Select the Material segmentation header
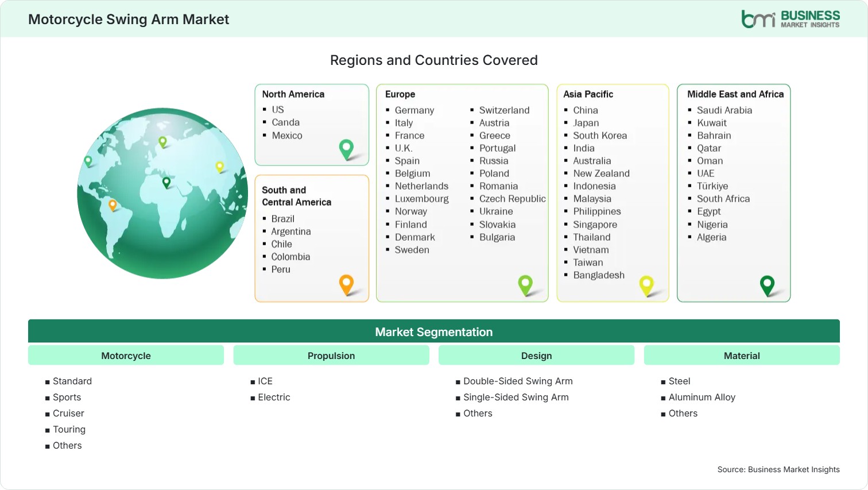Image resolution: width=868 pixels, height=490 pixels. (742, 356)
